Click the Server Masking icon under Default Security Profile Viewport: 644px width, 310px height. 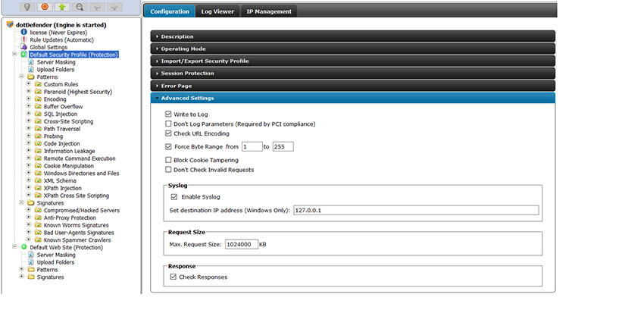click(x=31, y=62)
